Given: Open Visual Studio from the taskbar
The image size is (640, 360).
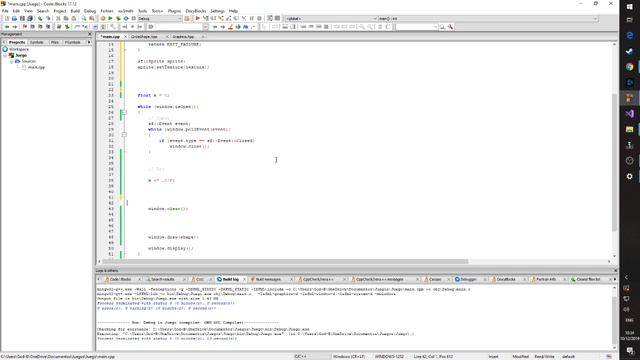Looking at the screenshot, I should [629, 113].
